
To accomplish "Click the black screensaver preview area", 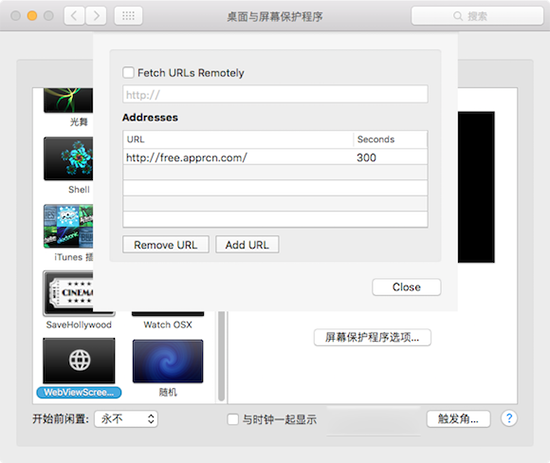I will [476, 187].
